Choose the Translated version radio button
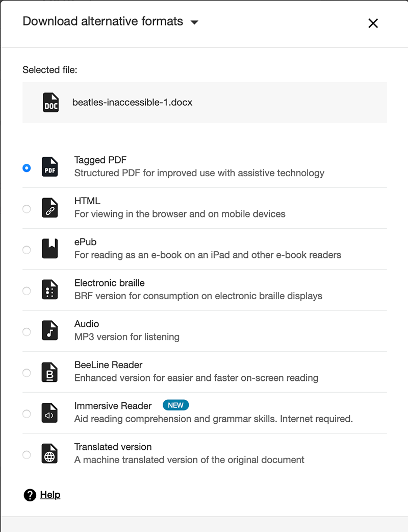Image resolution: width=408 pixels, height=532 pixels. pos(27,454)
